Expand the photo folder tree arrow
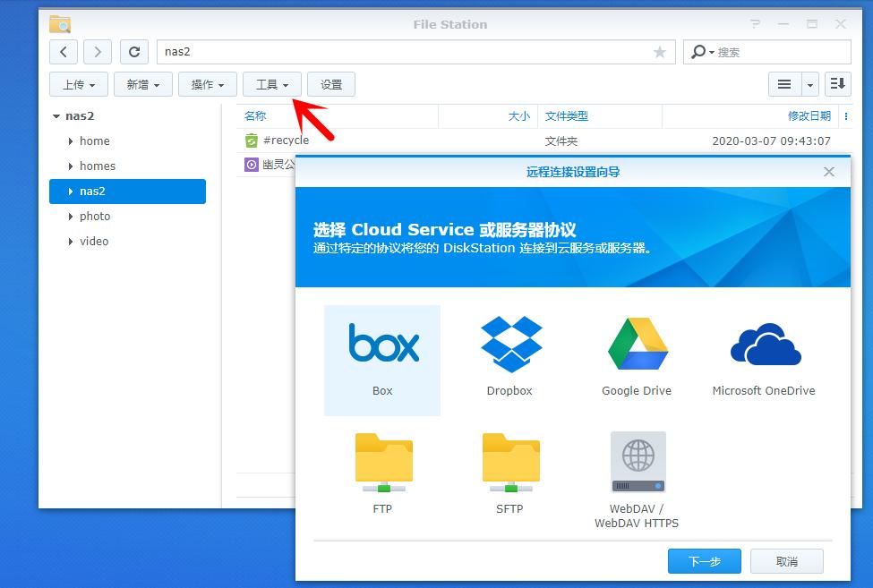The width and height of the screenshot is (873, 588). click(x=70, y=217)
